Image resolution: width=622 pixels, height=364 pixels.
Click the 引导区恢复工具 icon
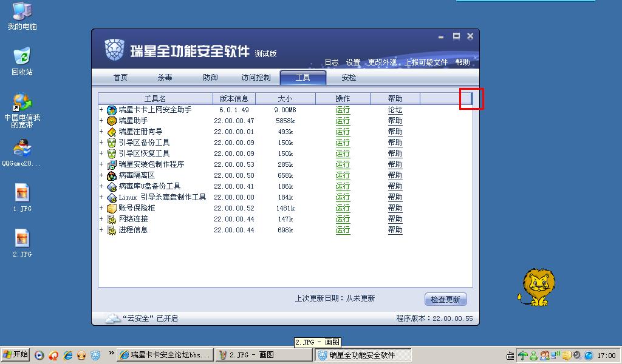click(x=112, y=153)
